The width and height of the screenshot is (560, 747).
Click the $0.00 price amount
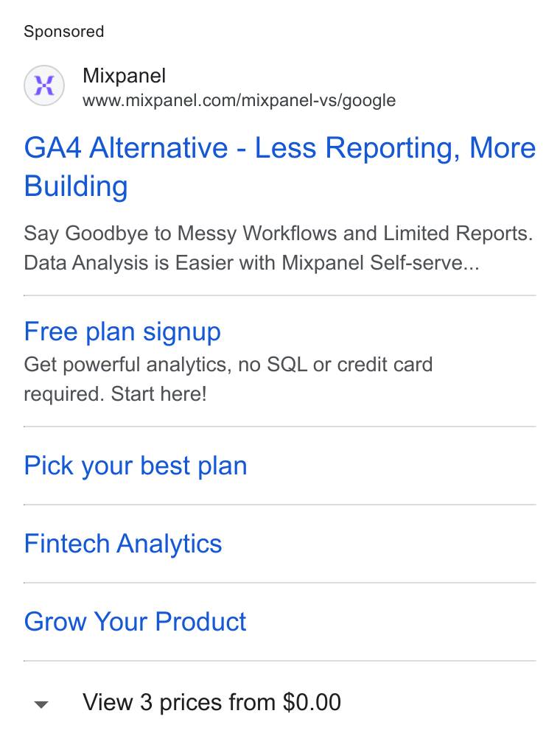point(312,702)
